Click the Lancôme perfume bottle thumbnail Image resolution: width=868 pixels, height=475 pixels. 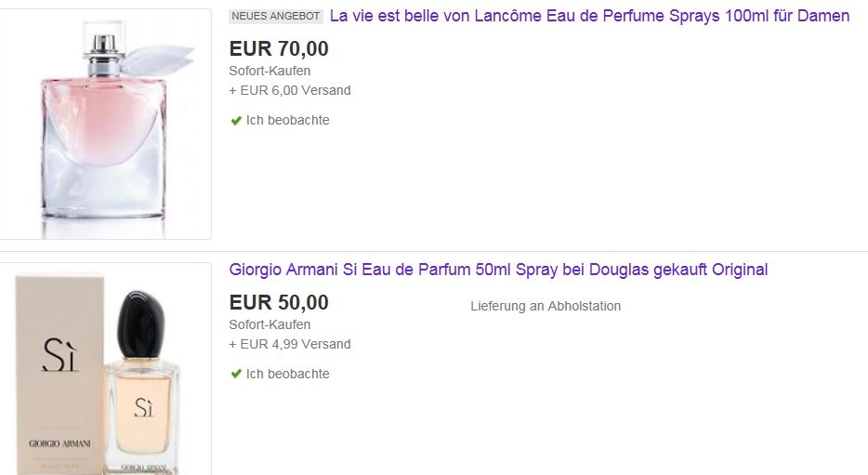[x=105, y=124]
